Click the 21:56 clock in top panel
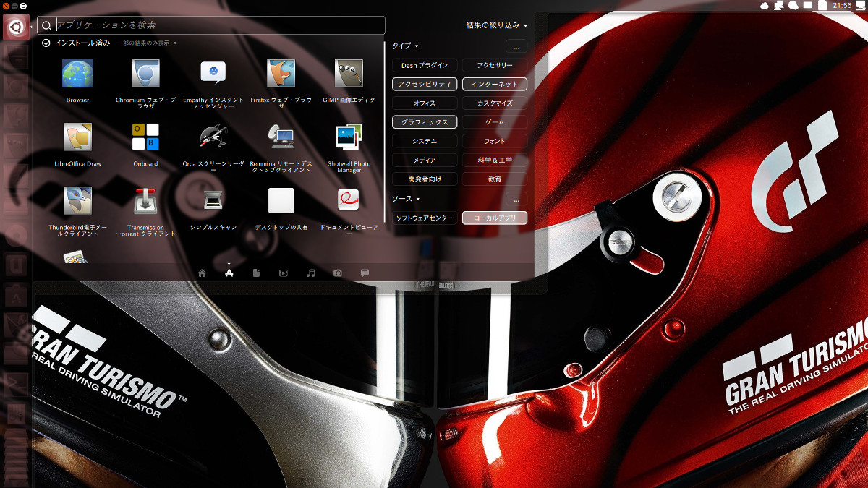 tap(842, 5)
